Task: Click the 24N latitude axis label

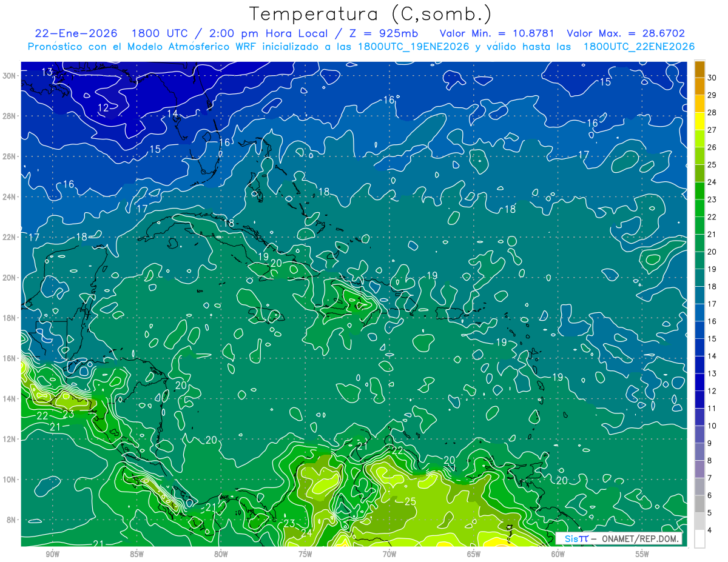Action: click(8, 196)
